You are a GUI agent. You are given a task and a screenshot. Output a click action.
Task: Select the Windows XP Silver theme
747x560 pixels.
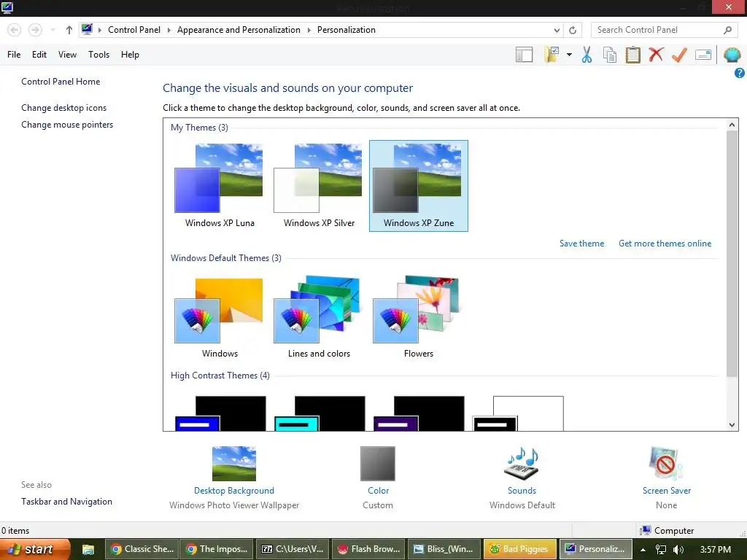click(319, 186)
